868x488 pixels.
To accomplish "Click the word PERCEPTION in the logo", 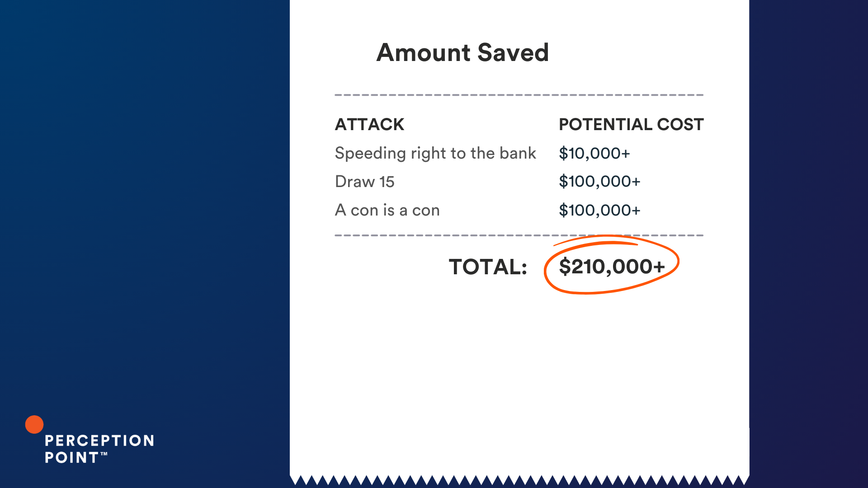I will click(x=99, y=441).
